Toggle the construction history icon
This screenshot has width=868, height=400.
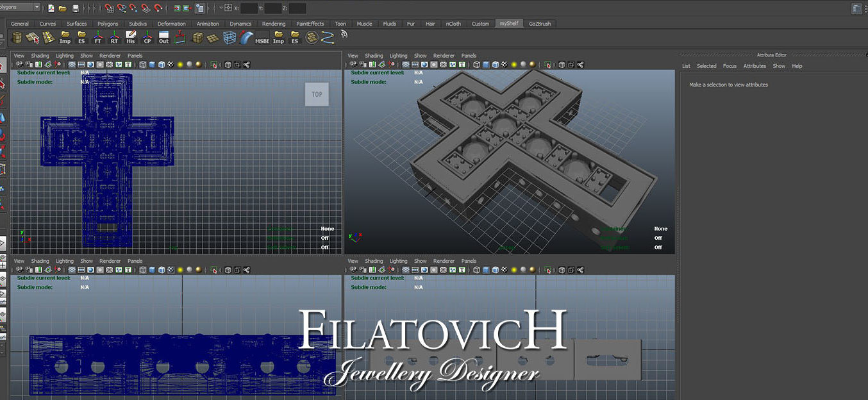pos(200,8)
